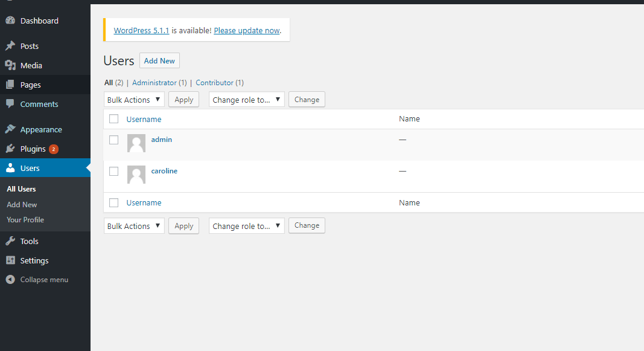Click the Comments speech bubble icon
Screen dimensions: 644x351
10,104
